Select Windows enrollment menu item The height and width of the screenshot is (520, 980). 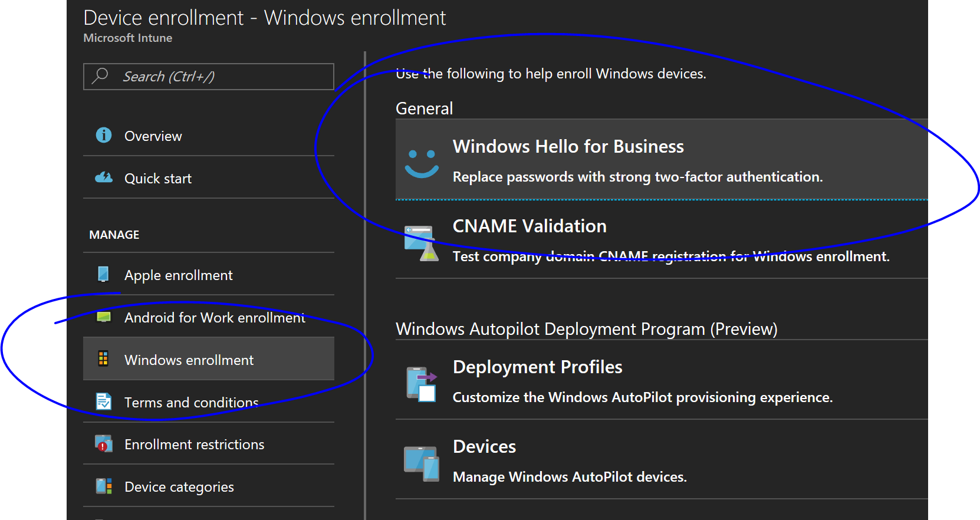click(x=209, y=358)
